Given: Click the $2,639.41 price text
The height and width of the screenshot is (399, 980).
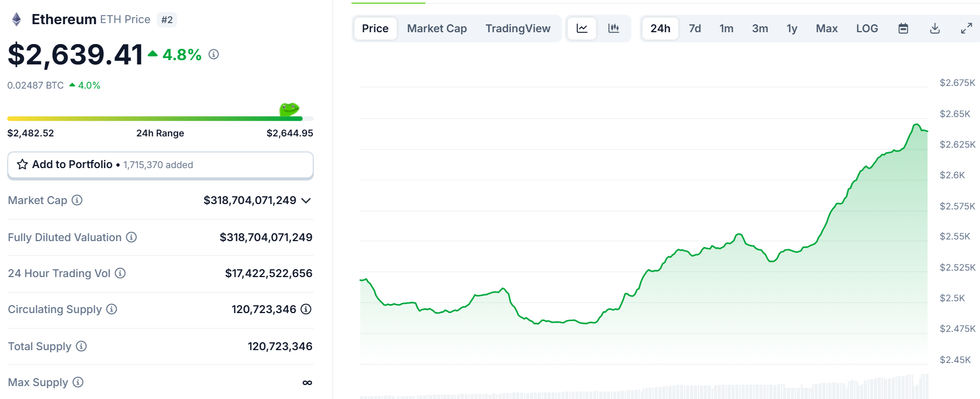Looking at the screenshot, I should pyautogui.click(x=75, y=54).
